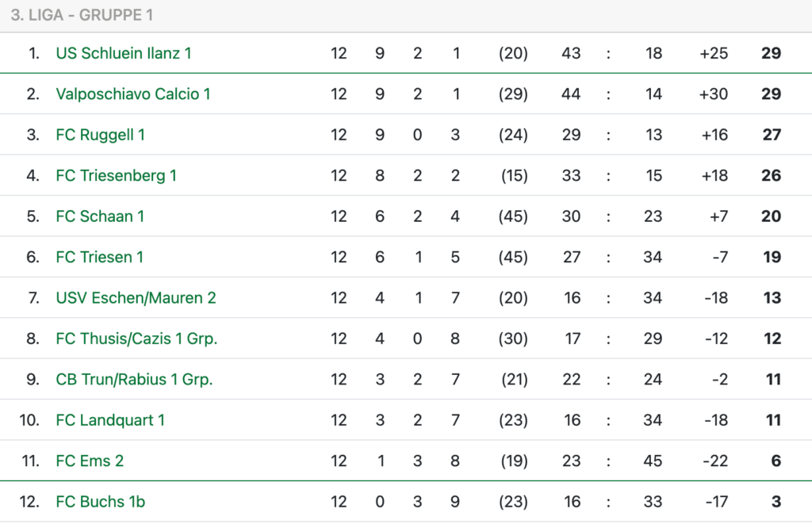The image size is (812, 524).
Task: Click the FC Ruggell 1 link
Action: click(x=101, y=135)
